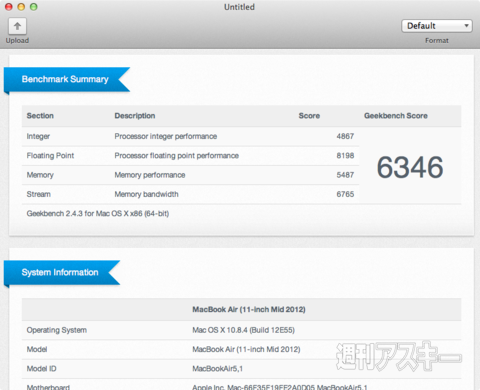
Task: Click the Model ID label
Action: (x=41, y=369)
